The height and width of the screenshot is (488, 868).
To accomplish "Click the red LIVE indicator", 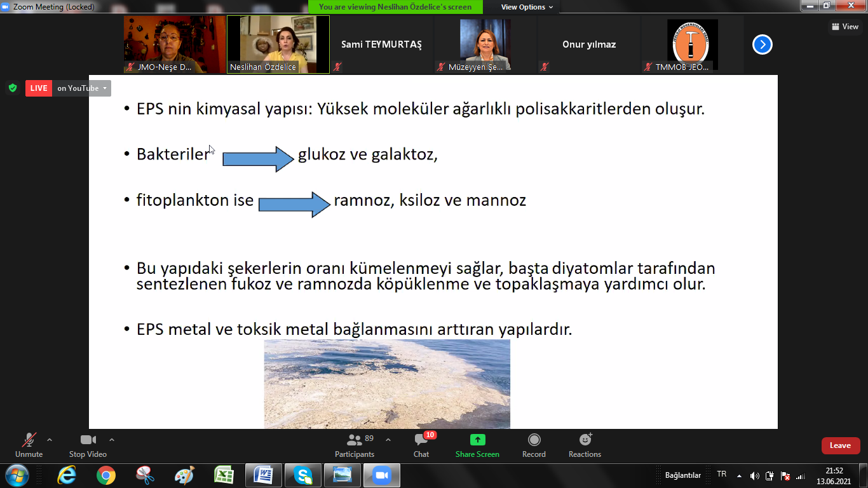I will coord(39,88).
